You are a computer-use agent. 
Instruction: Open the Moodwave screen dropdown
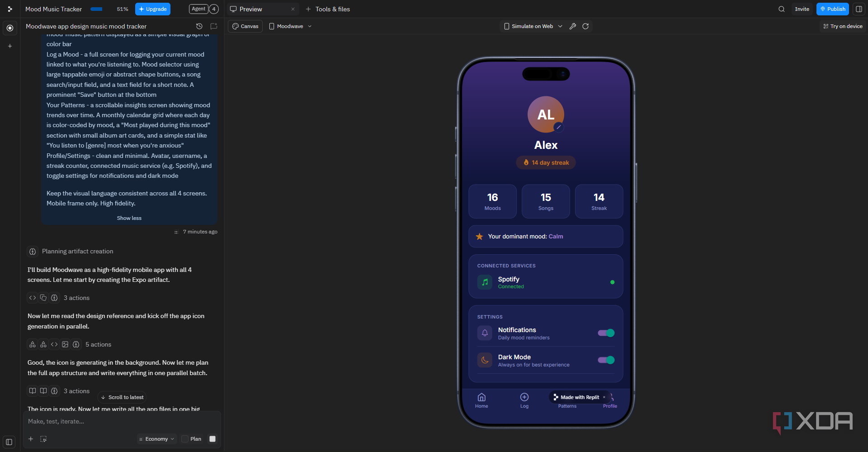[x=290, y=26]
